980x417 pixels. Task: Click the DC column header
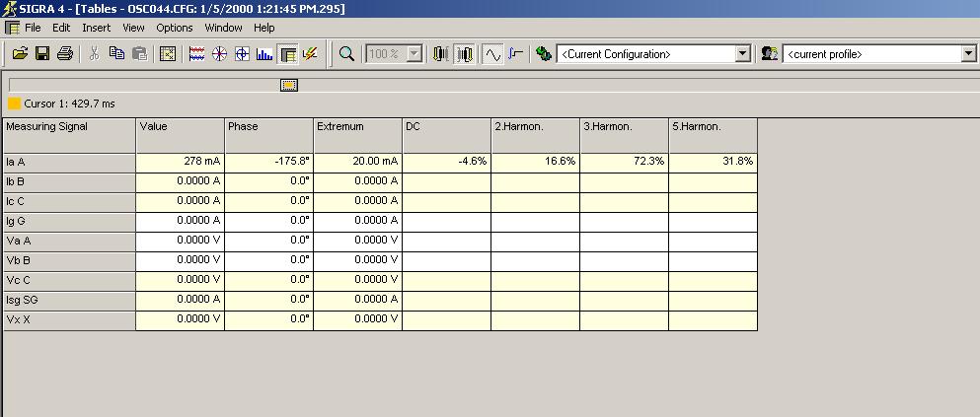click(x=447, y=135)
